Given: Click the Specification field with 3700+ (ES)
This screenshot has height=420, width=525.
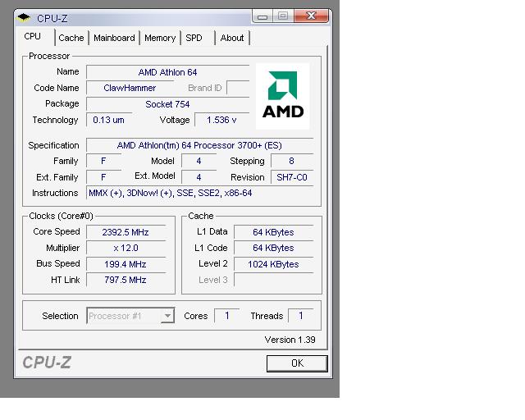Looking at the screenshot, I should point(199,145).
